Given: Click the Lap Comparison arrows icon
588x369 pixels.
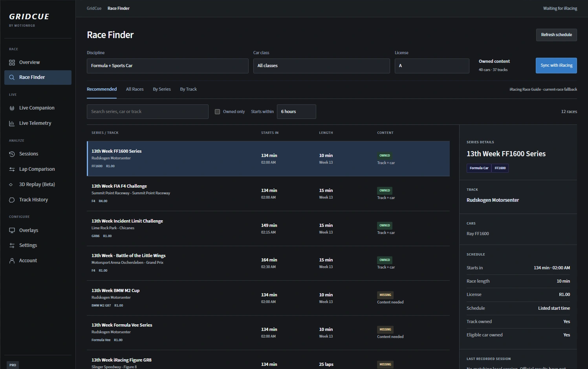Looking at the screenshot, I should (12, 169).
